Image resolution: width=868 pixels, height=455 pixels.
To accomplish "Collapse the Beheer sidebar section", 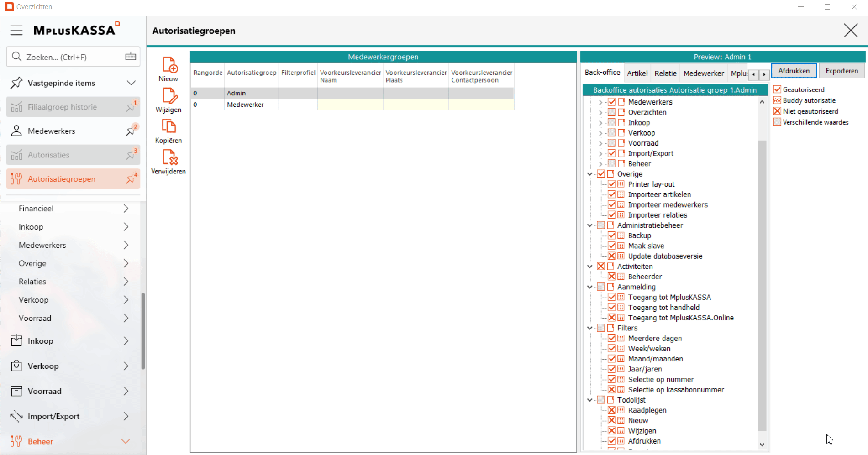I will [126, 441].
